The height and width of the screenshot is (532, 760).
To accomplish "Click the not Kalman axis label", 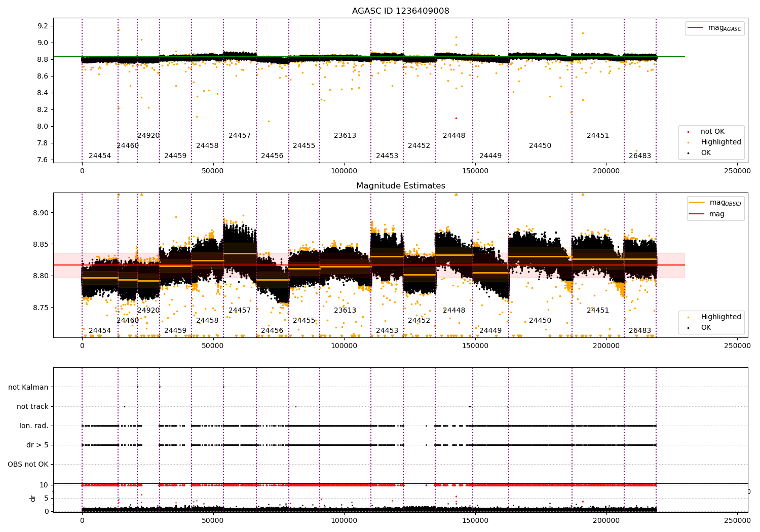I will (28, 387).
